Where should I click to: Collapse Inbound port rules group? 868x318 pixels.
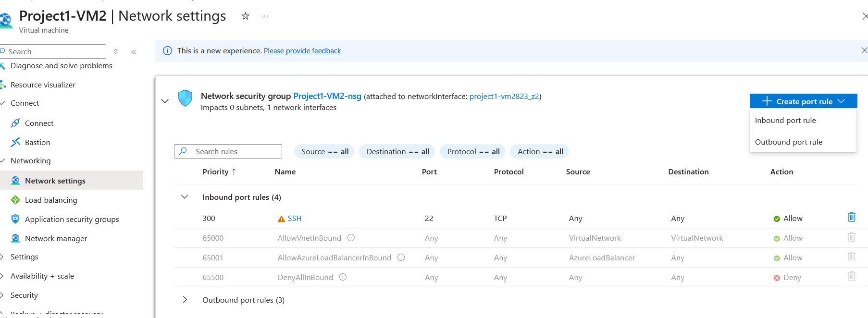tap(185, 197)
